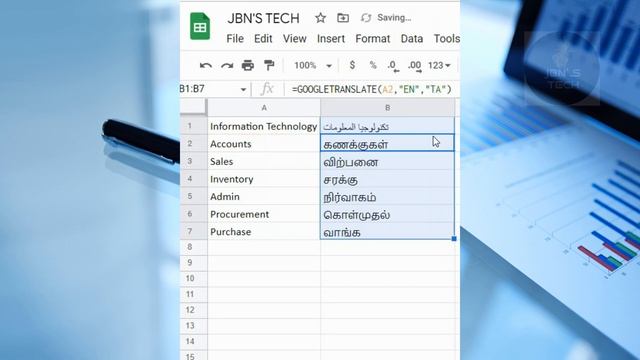This screenshot has width=640, height=360.
Task: Select column A header
Action: click(x=264, y=108)
